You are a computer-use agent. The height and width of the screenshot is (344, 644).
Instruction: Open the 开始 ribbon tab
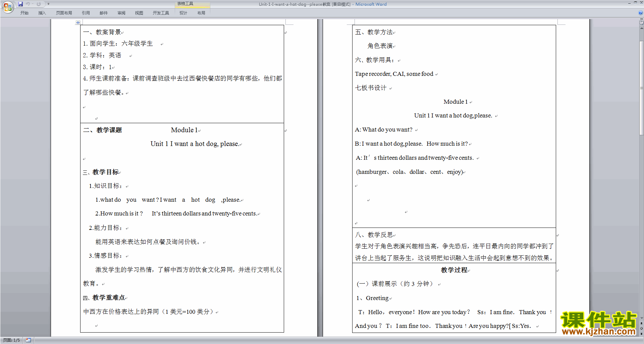tap(24, 13)
